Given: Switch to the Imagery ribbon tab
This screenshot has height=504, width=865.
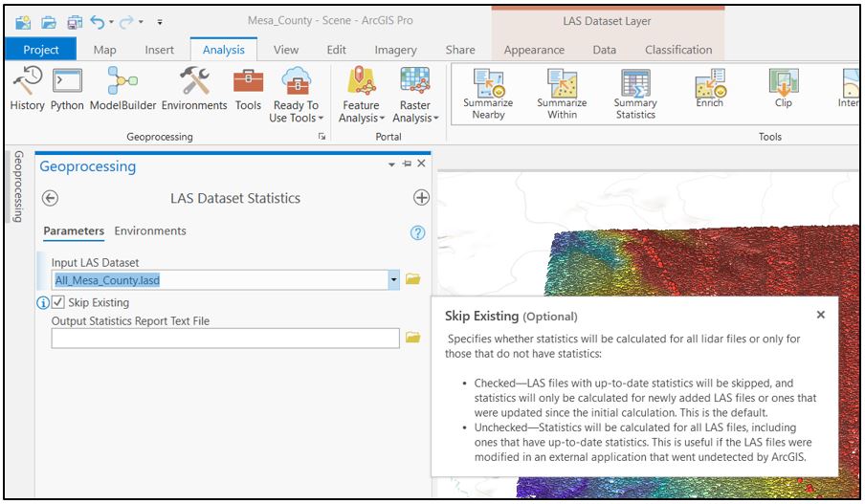Looking at the screenshot, I should pyautogui.click(x=395, y=50).
